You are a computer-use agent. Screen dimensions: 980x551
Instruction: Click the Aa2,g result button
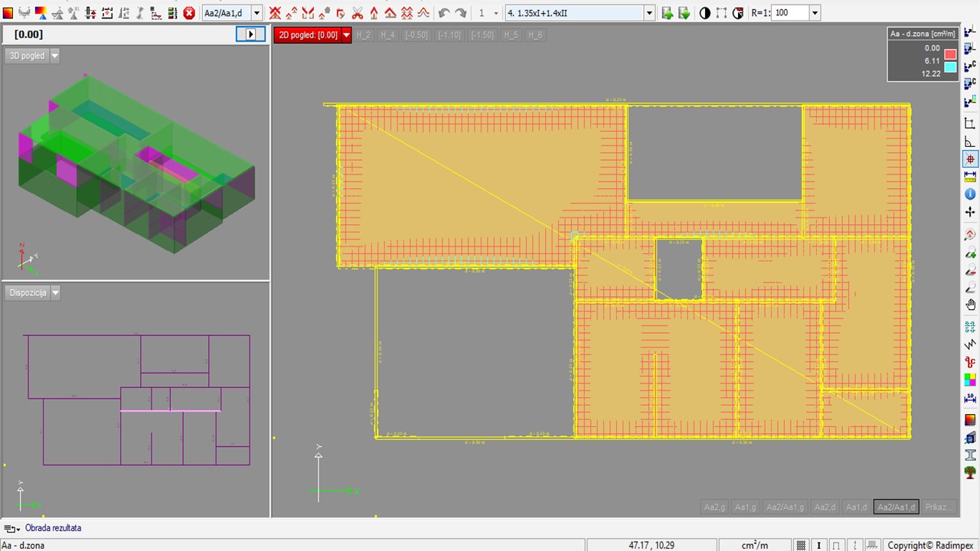(714, 507)
